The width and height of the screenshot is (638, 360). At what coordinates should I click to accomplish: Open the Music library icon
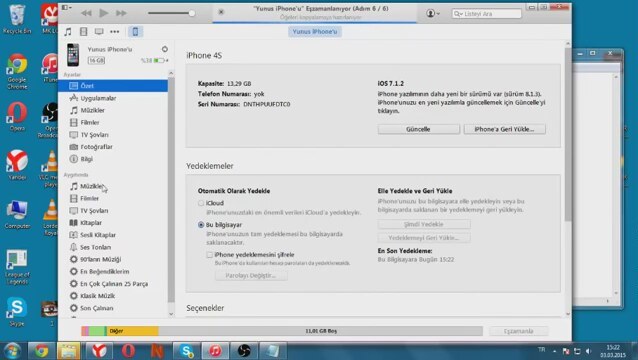[x=68, y=31]
